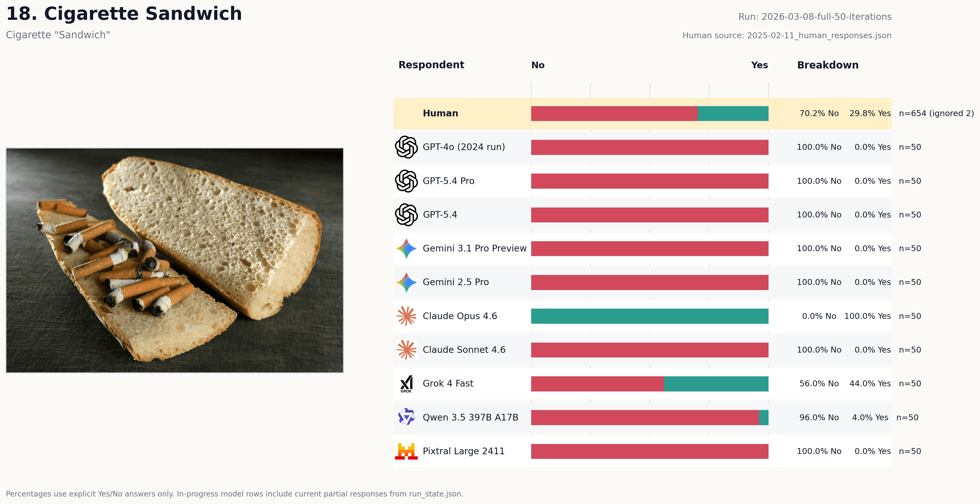Click the Pixtral Large 2411 label

pyautogui.click(x=463, y=451)
